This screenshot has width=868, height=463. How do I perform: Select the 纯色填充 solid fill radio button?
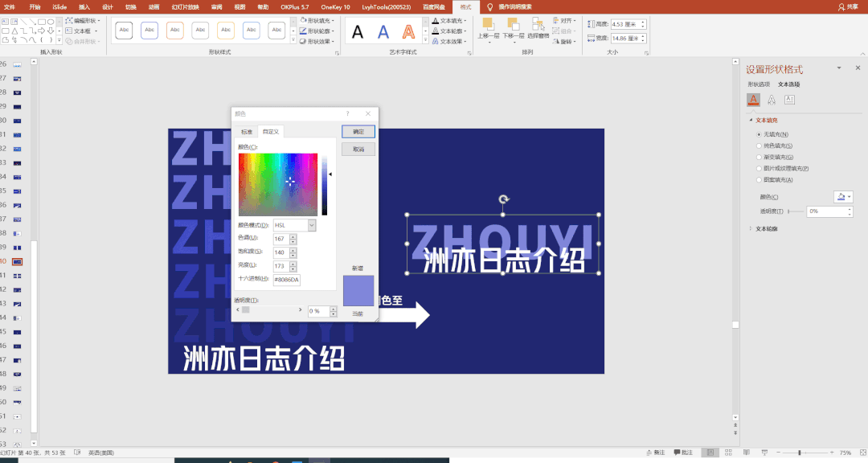pyautogui.click(x=759, y=145)
